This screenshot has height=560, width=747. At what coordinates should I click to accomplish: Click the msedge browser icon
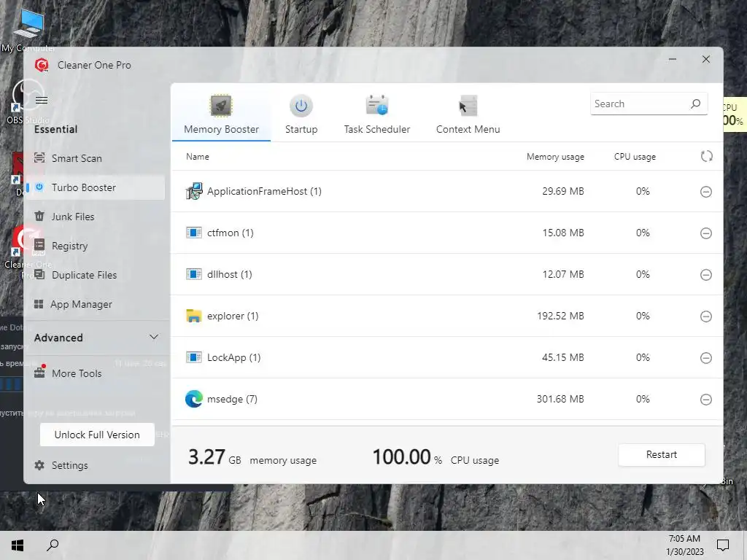click(194, 399)
